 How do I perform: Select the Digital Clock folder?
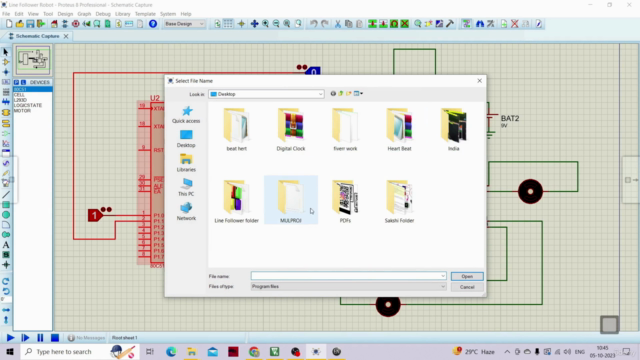[291, 129]
